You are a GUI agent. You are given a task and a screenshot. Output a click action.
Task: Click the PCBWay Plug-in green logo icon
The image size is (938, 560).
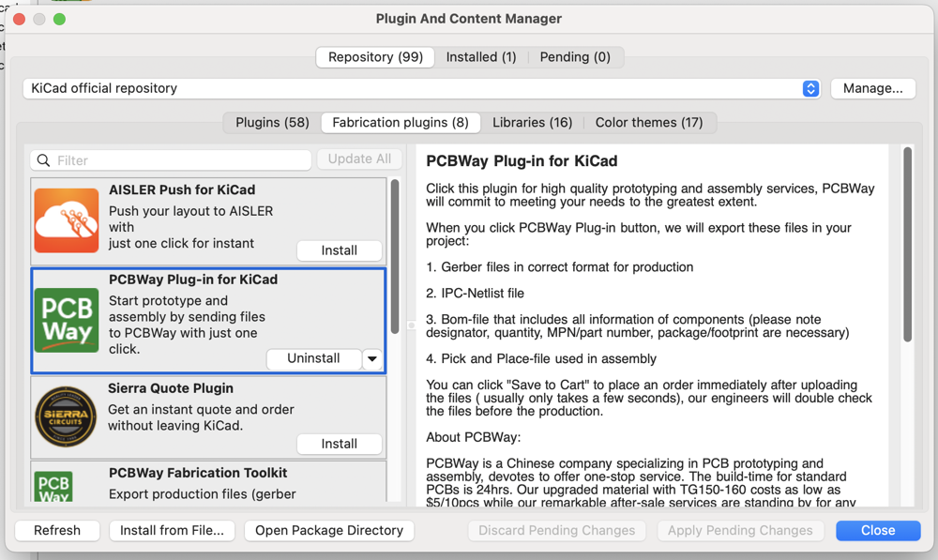tap(67, 321)
